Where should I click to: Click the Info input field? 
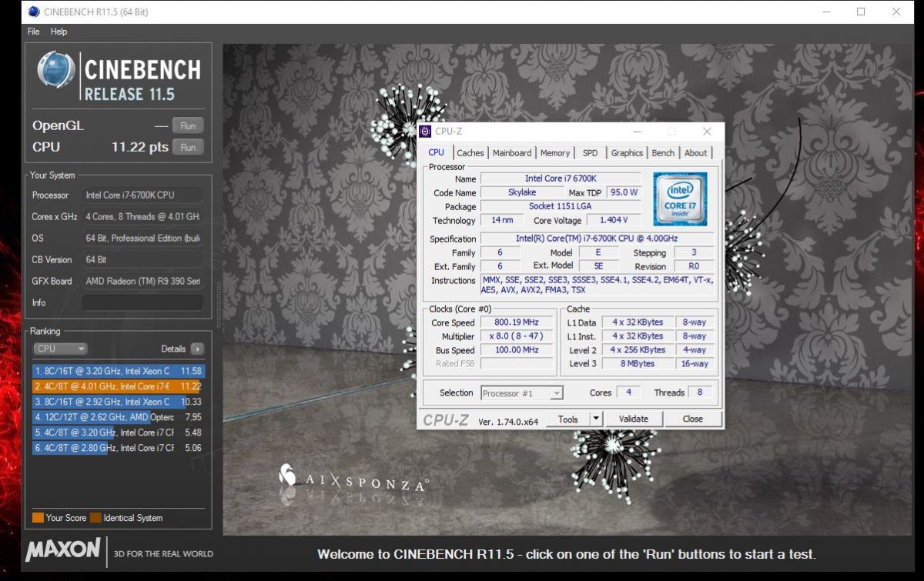pos(142,302)
